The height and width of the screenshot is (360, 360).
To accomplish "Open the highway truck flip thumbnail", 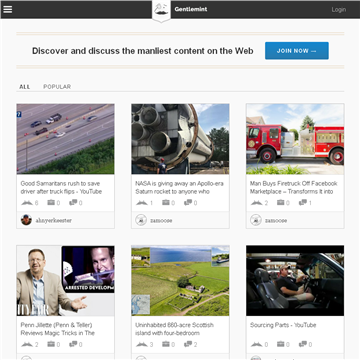I will 65,139.
